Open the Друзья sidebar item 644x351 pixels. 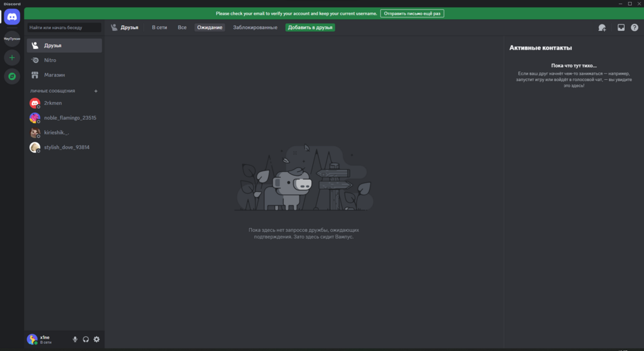point(64,46)
